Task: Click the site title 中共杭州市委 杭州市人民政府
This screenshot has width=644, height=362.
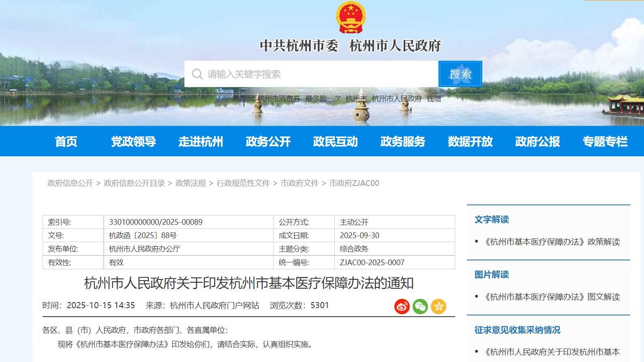Action: point(350,45)
